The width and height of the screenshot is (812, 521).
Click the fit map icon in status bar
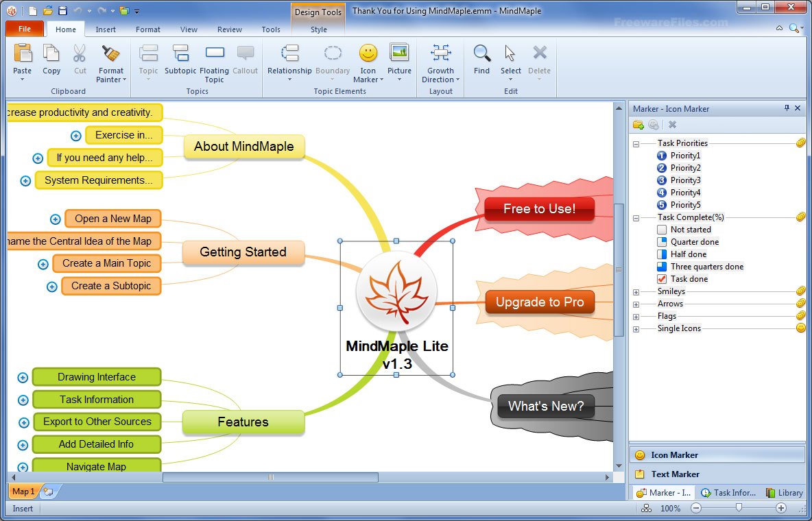tap(646, 509)
